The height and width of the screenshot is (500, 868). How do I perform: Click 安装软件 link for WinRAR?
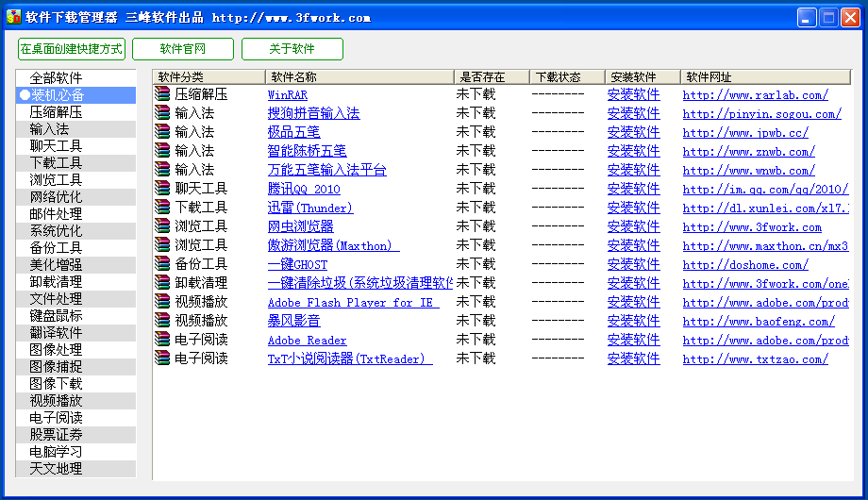(633, 94)
